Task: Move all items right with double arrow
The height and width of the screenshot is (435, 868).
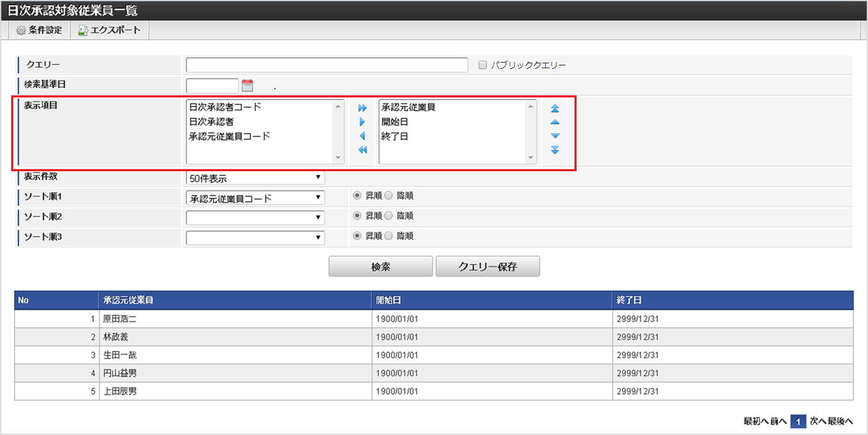Action: point(362,109)
